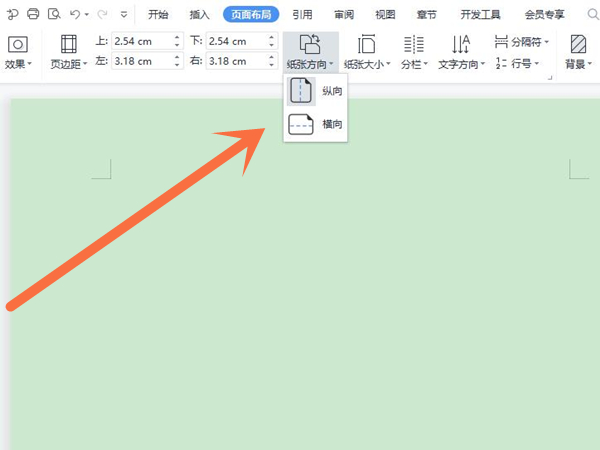600x450 pixels.
Task: Open print preview icon
Action: coord(54,14)
